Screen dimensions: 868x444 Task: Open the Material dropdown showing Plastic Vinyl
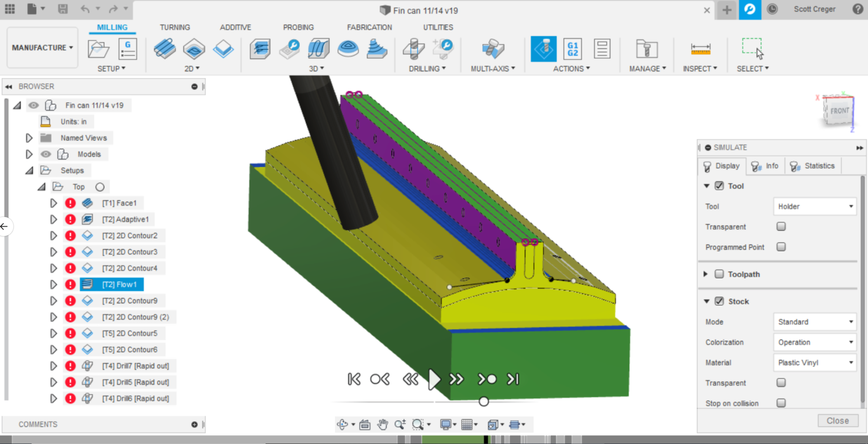(815, 362)
